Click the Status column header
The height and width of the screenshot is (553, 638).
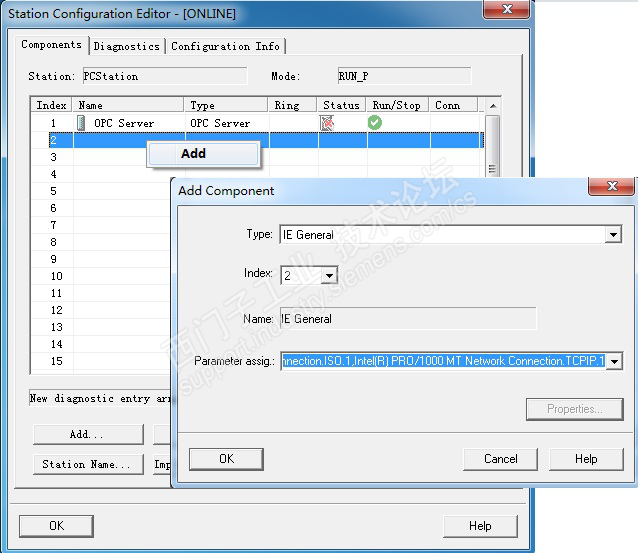pos(341,105)
